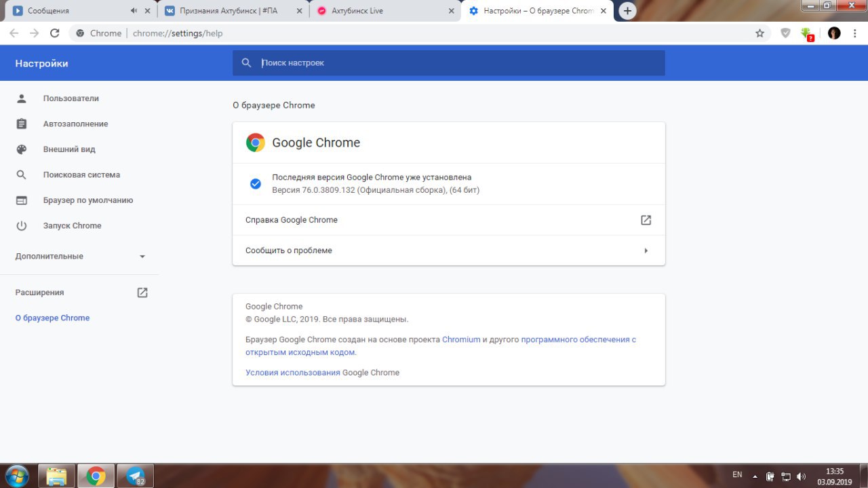Click the version text 76.0.3809.132
Image resolution: width=868 pixels, height=488 pixels.
(376, 190)
